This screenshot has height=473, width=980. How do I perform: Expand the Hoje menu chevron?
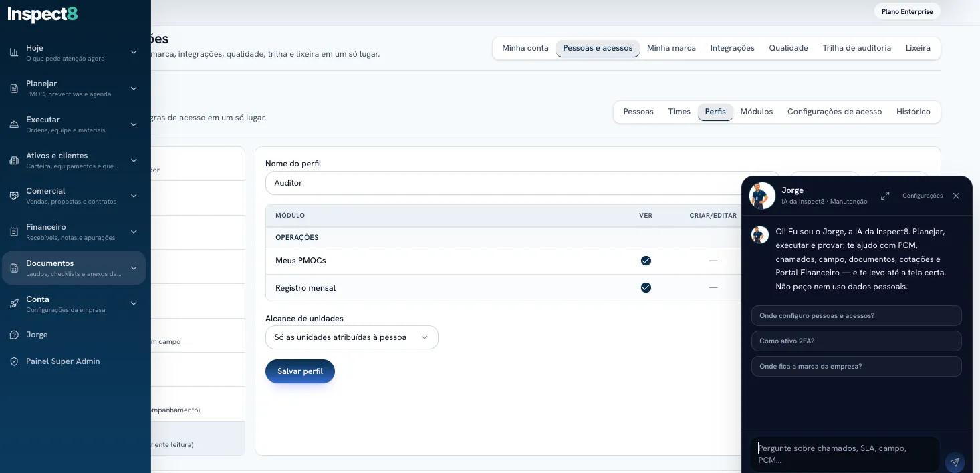(x=134, y=52)
